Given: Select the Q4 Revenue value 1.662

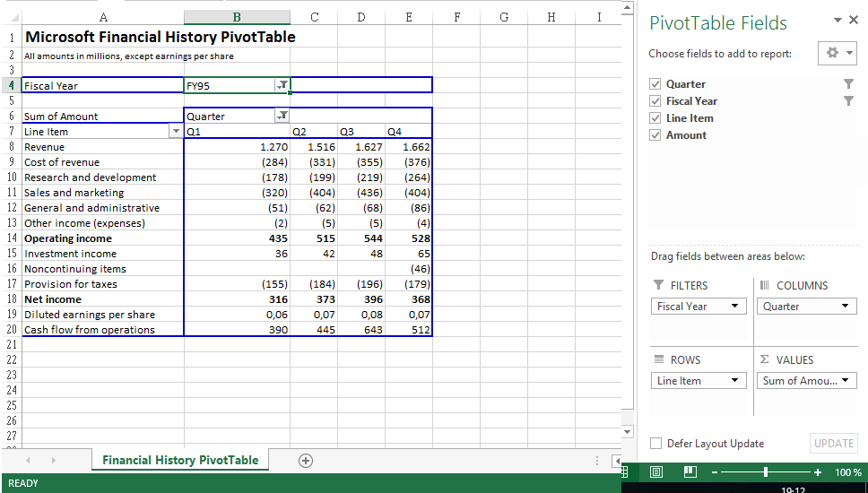Looking at the screenshot, I should 409,147.
